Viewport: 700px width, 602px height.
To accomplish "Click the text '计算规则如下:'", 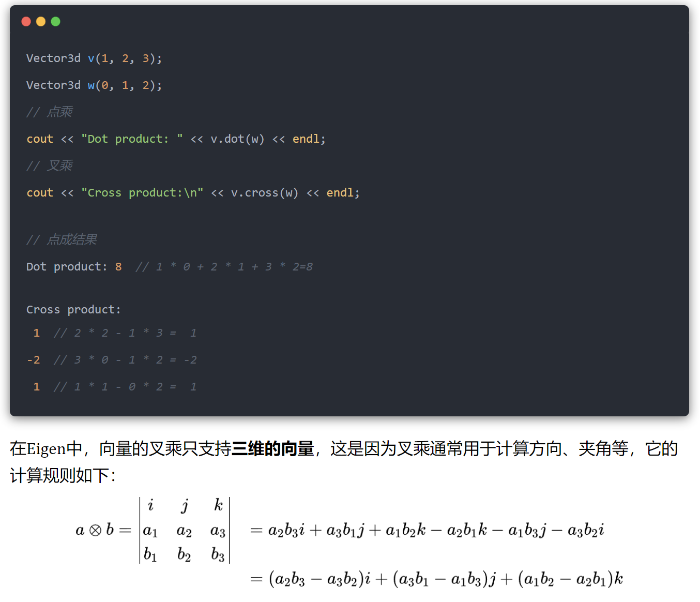I will [x=63, y=475].
